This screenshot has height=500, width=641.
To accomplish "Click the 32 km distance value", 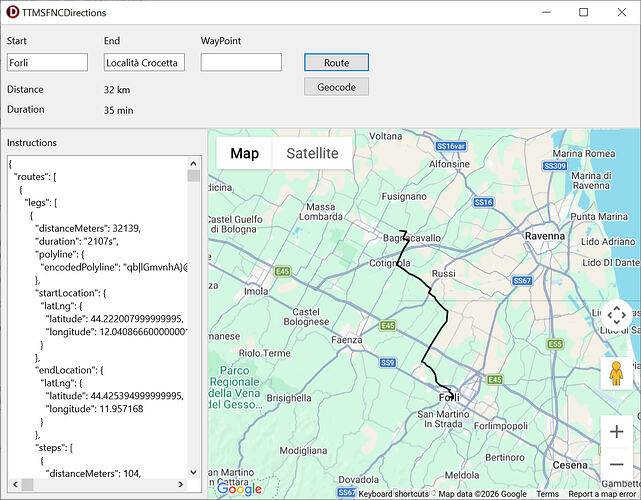I will tap(117, 90).
